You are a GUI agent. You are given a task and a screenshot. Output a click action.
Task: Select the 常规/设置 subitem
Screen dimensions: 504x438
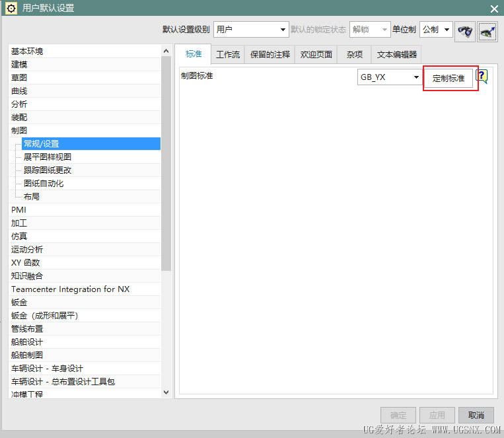(x=91, y=144)
